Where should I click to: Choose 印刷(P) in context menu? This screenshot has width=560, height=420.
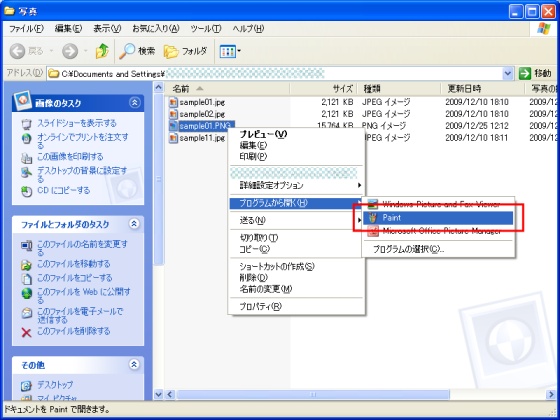click(296, 156)
